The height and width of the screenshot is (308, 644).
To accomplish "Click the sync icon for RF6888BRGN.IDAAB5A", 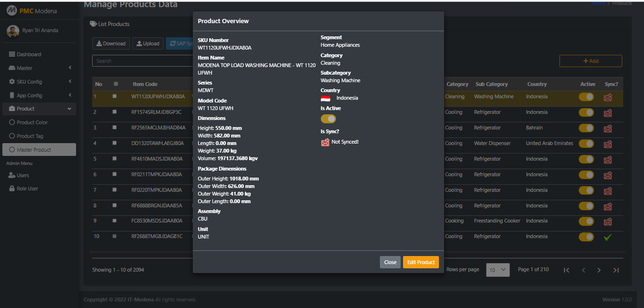I will [608, 206].
